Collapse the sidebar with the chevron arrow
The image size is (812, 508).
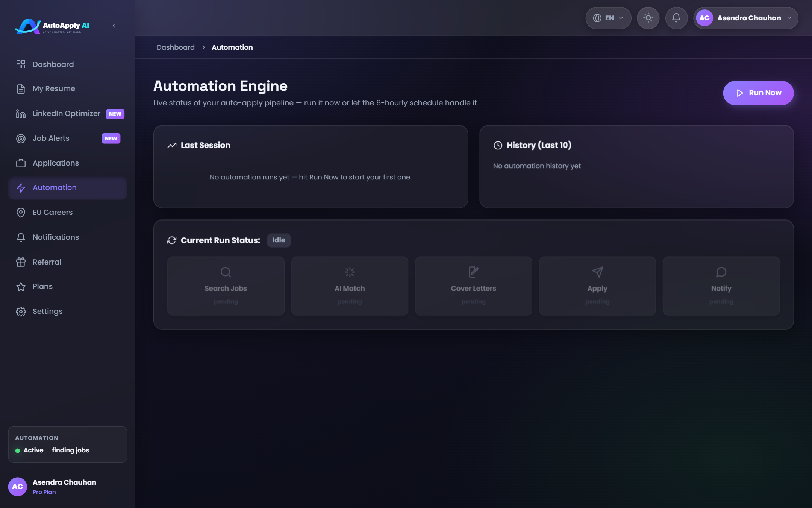click(x=114, y=26)
